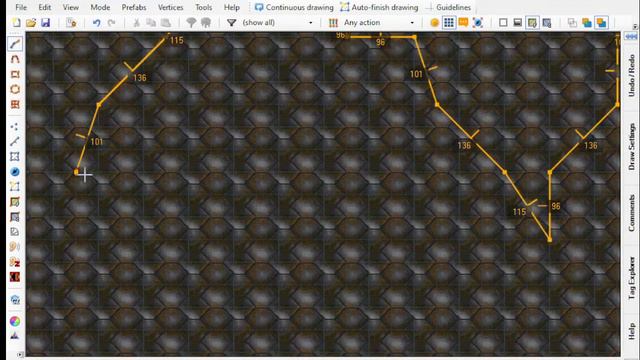The width and height of the screenshot is (640, 360).
Task: Toggle the grid display button
Action: [x=449, y=23]
